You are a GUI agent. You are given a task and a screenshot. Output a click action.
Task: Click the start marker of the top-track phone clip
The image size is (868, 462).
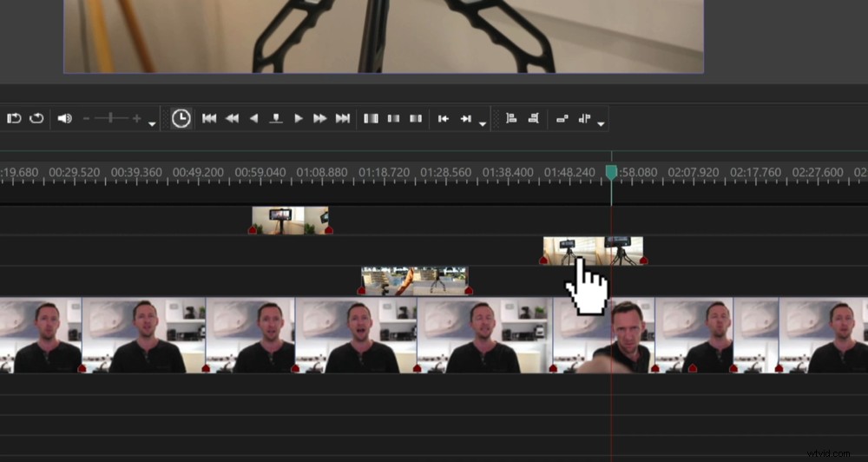click(x=253, y=230)
